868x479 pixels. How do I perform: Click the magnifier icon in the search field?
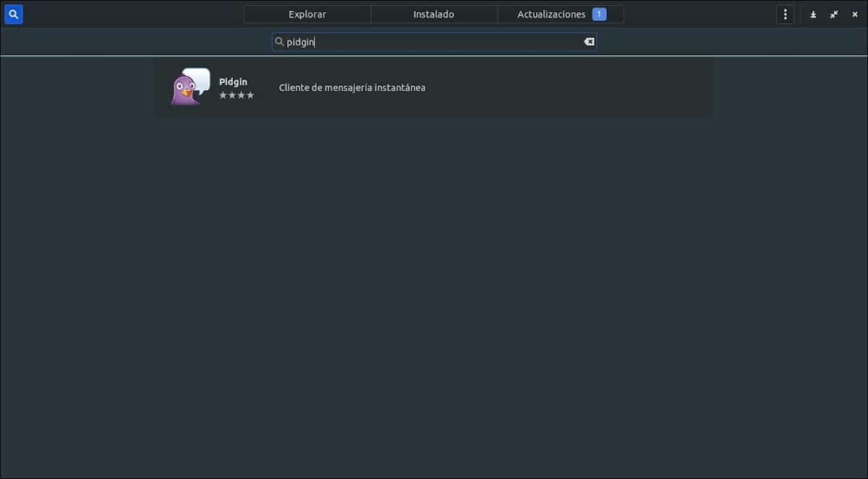coord(279,42)
